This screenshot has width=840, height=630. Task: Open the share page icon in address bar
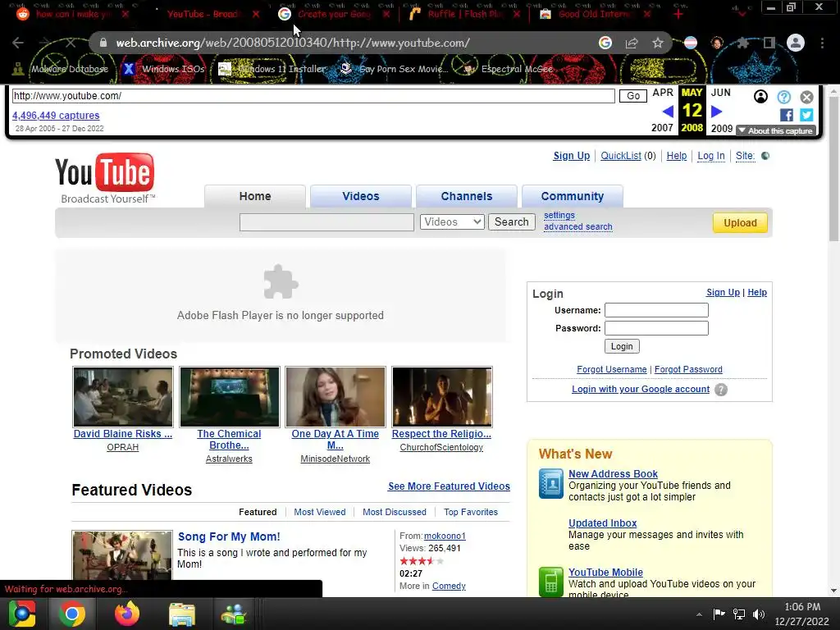pyautogui.click(x=632, y=43)
